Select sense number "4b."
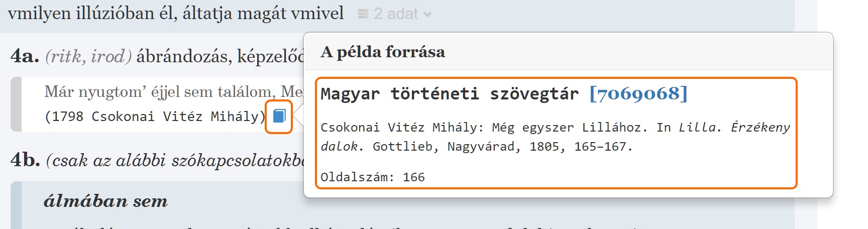868x229 pixels. coord(25,160)
